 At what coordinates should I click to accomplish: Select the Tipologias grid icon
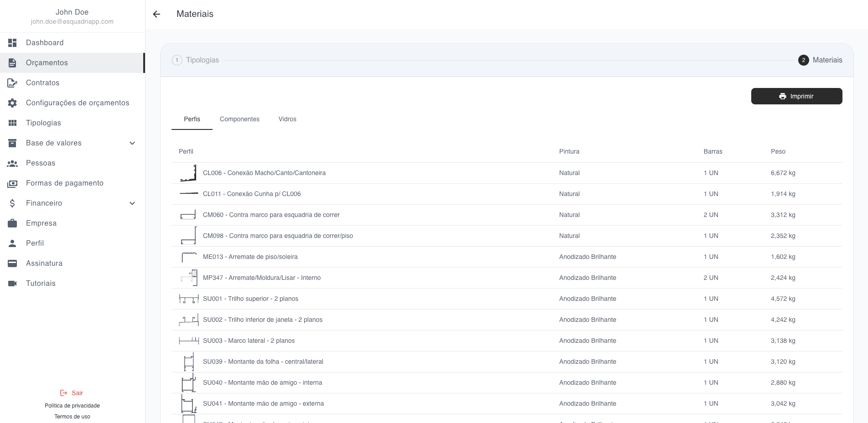point(12,123)
